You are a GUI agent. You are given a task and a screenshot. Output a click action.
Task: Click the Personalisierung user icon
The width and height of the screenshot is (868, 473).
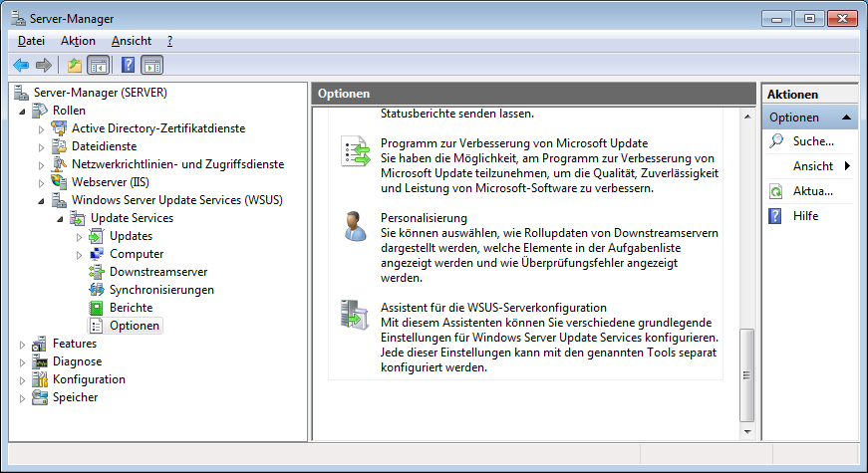pos(355,226)
